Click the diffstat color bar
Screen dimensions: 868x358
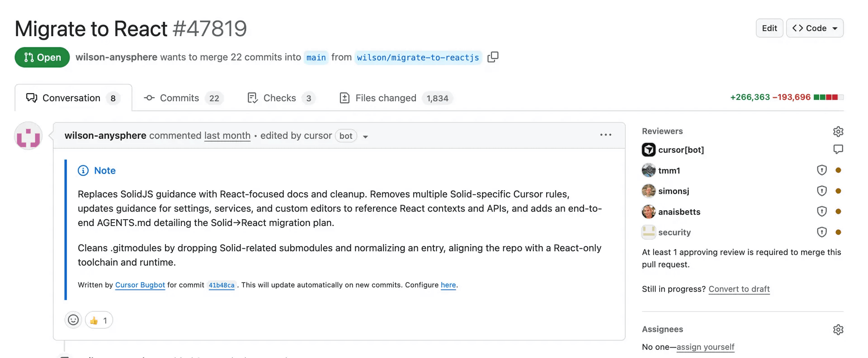pos(828,97)
